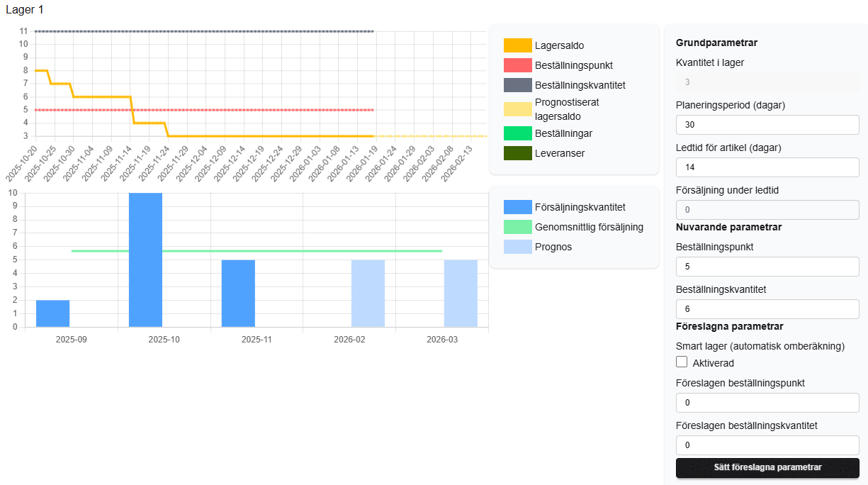868x485 pixels.
Task: Click the Lager 1 heading
Action: coord(24,10)
